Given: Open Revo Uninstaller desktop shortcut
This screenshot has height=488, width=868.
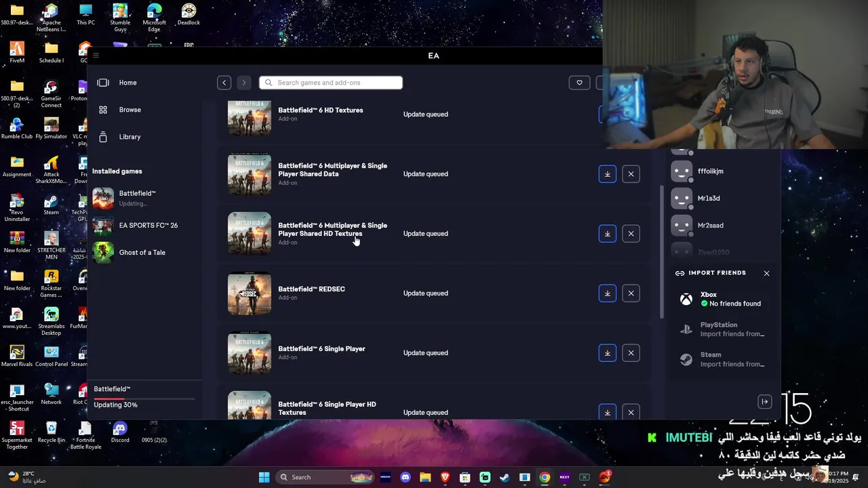Looking at the screenshot, I should (x=17, y=207).
